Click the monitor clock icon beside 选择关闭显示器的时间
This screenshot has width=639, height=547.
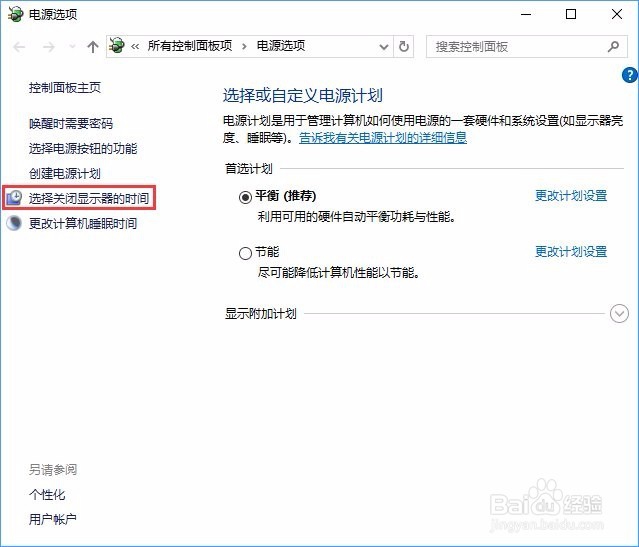click(15, 198)
